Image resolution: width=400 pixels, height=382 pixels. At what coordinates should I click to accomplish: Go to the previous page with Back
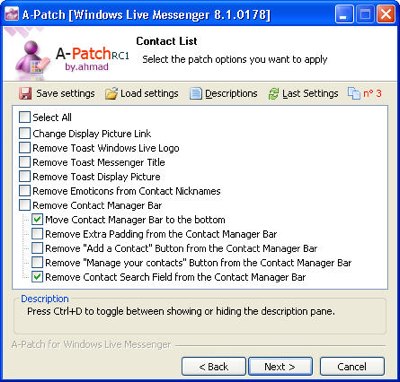(x=214, y=367)
